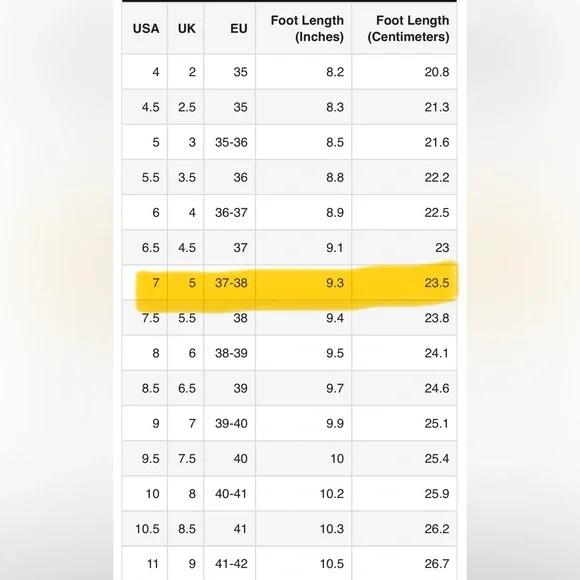Screen dimensions: 580x580
Task: Click the 25.4 centimeters cell
Action: click(x=437, y=459)
